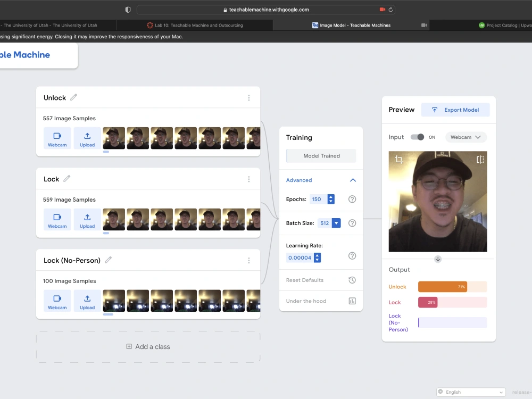This screenshot has width=532, height=399.
Task: Click the flip icon on webcam preview
Action: click(x=480, y=160)
